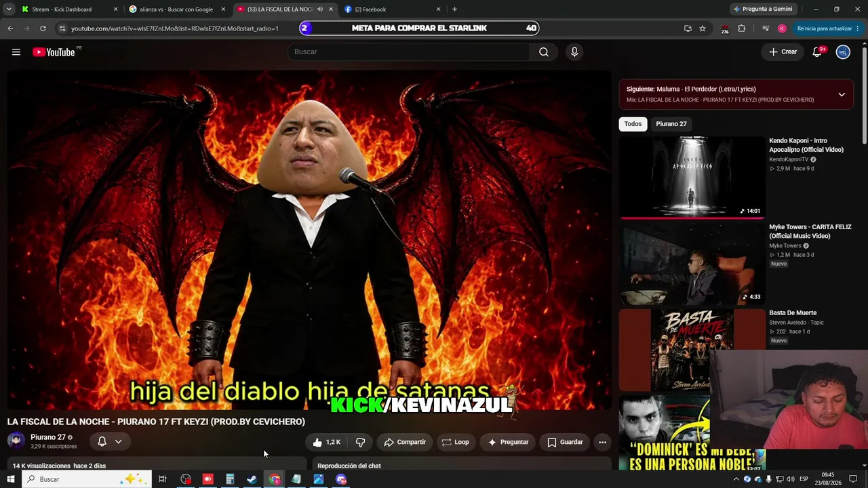Open Calculator from the taskbar

(x=230, y=479)
